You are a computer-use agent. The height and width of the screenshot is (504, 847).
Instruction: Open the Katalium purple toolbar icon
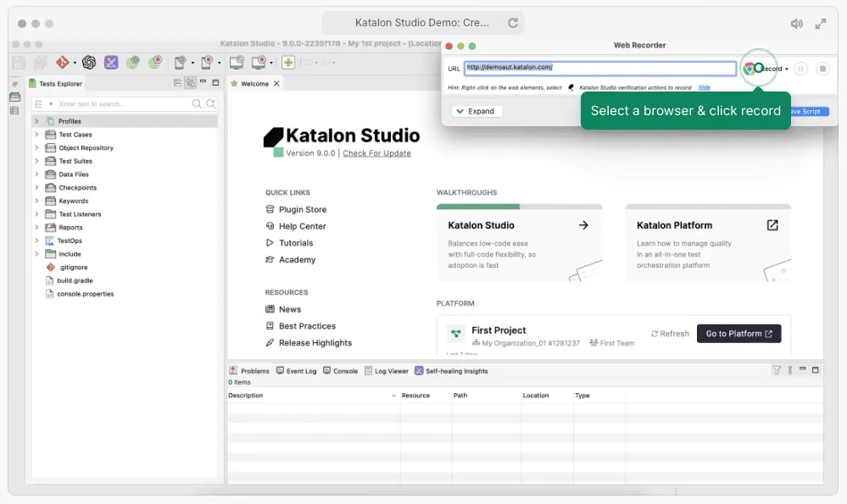coord(110,62)
